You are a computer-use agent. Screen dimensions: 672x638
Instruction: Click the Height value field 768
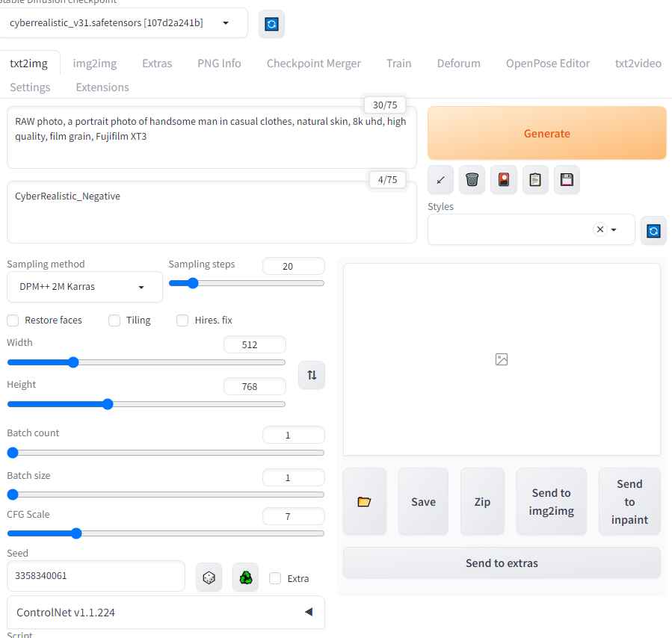pos(255,387)
